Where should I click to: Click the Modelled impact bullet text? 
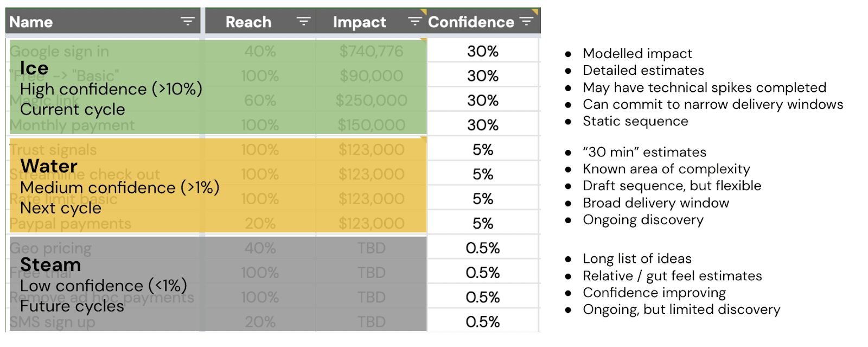pyautogui.click(x=637, y=54)
